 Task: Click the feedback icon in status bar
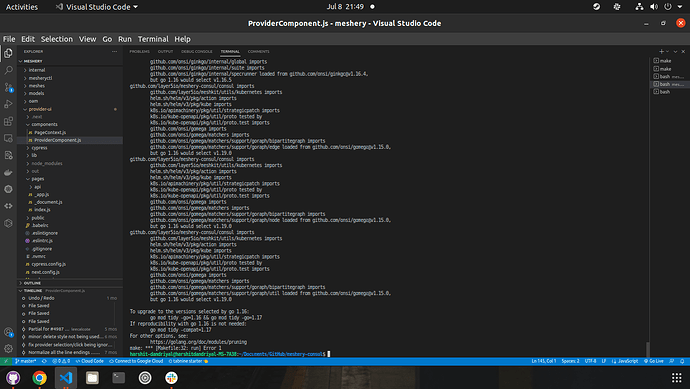pos(672,361)
